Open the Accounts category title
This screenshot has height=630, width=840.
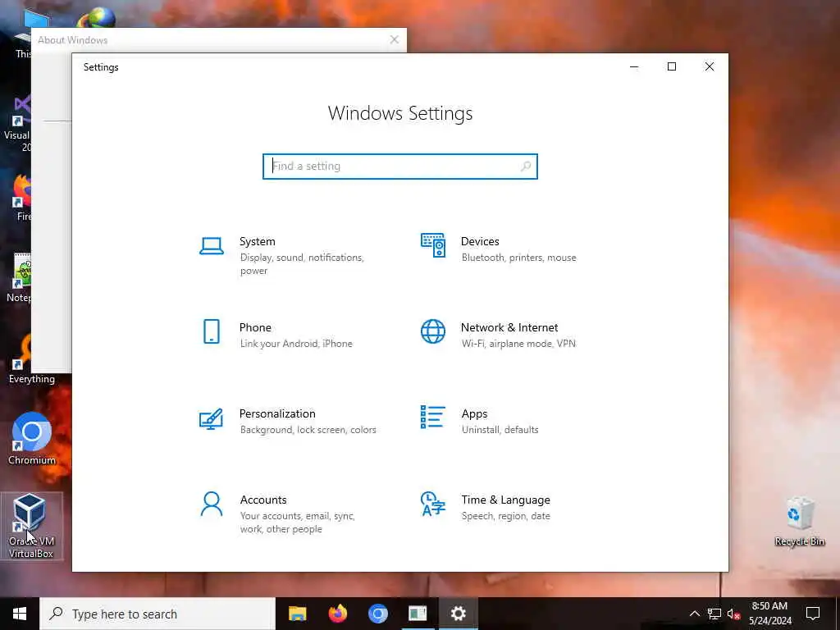263,500
